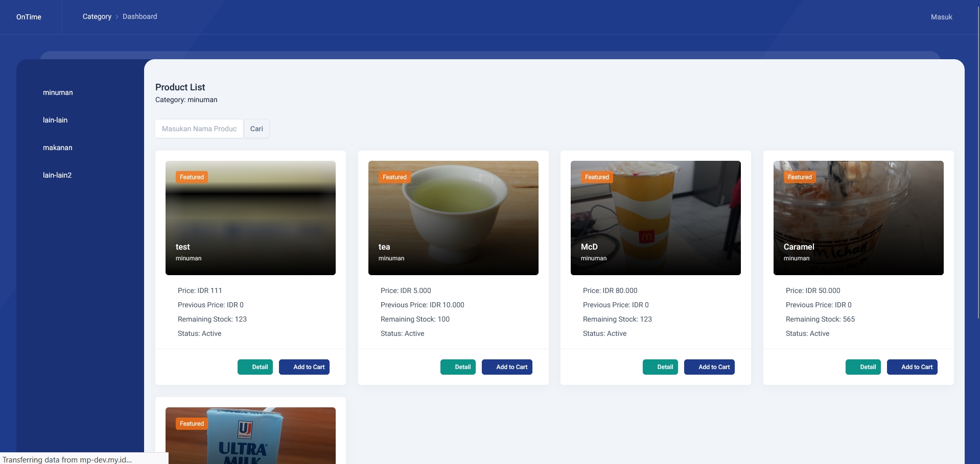Viewport: 980px width, 464px height.
Task: Click the tea product image
Action: [x=453, y=217]
